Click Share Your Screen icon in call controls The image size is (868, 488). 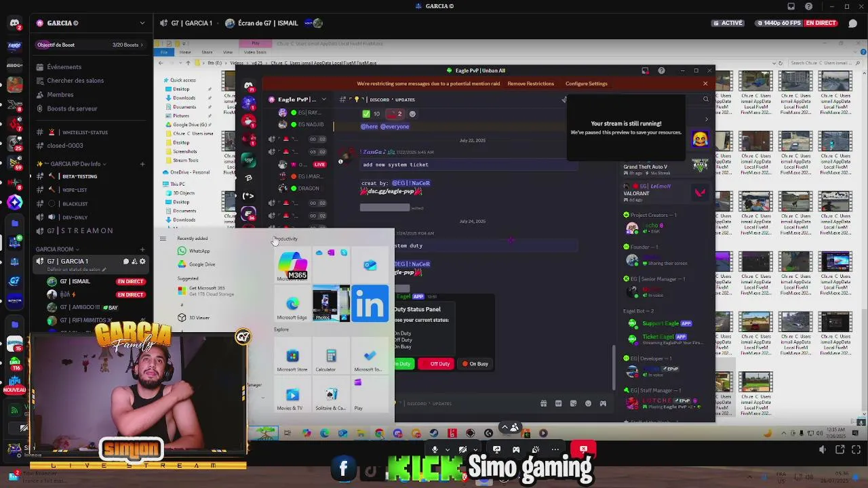(496, 449)
